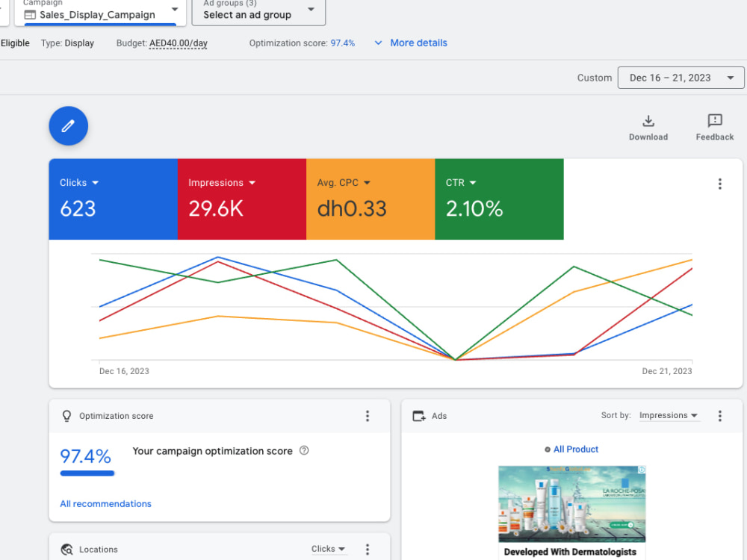Click the Your campaign optimization score text

tap(212, 451)
